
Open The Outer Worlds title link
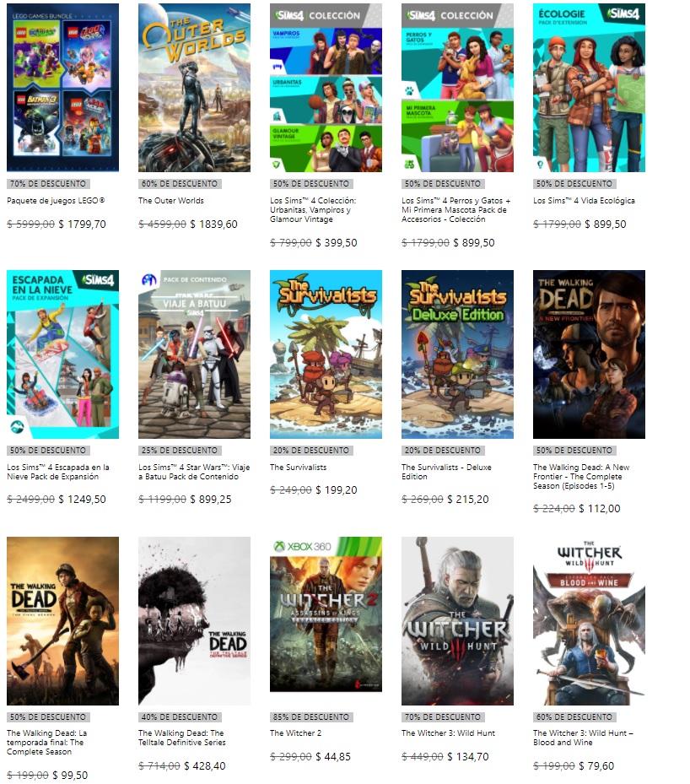click(x=171, y=201)
